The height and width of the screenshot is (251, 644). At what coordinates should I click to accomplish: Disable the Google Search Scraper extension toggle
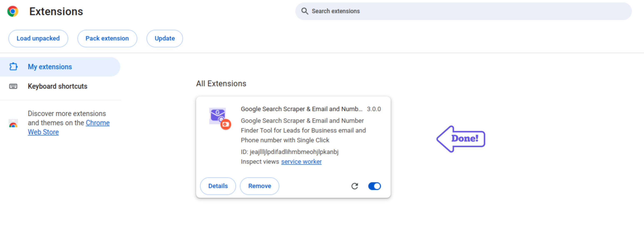(374, 186)
